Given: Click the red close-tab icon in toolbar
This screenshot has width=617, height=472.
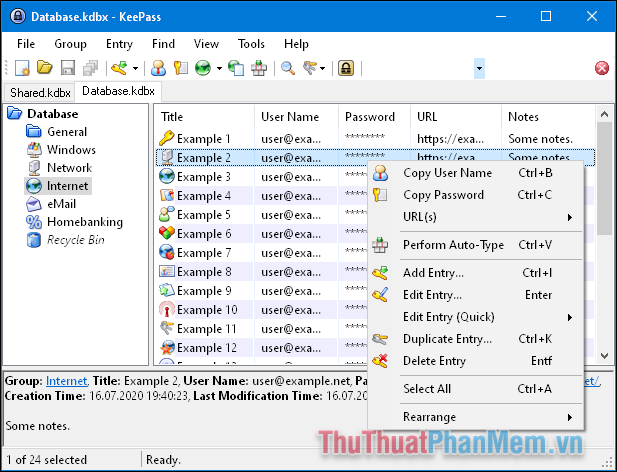Looking at the screenshot, I should pos(602,68).
